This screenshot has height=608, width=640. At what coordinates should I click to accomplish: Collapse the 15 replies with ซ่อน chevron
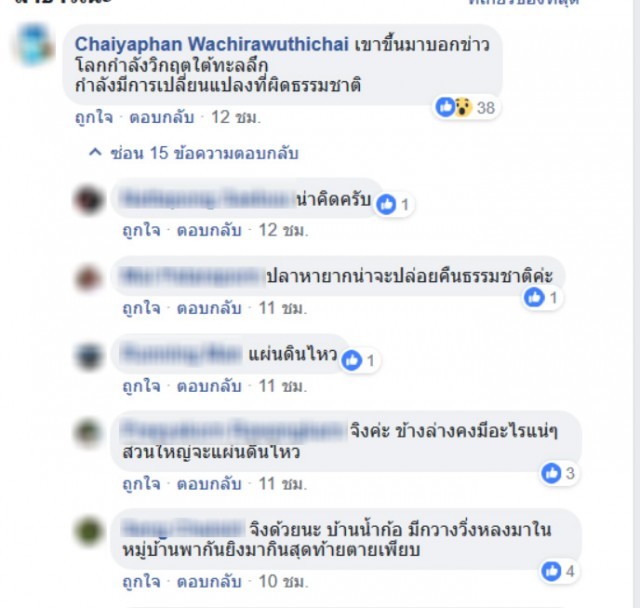click(193, 153)
